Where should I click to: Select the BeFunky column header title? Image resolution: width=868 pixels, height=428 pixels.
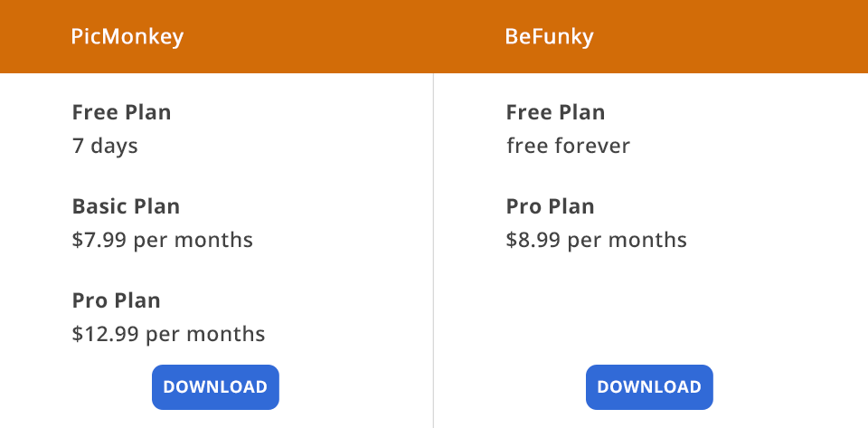549,37
